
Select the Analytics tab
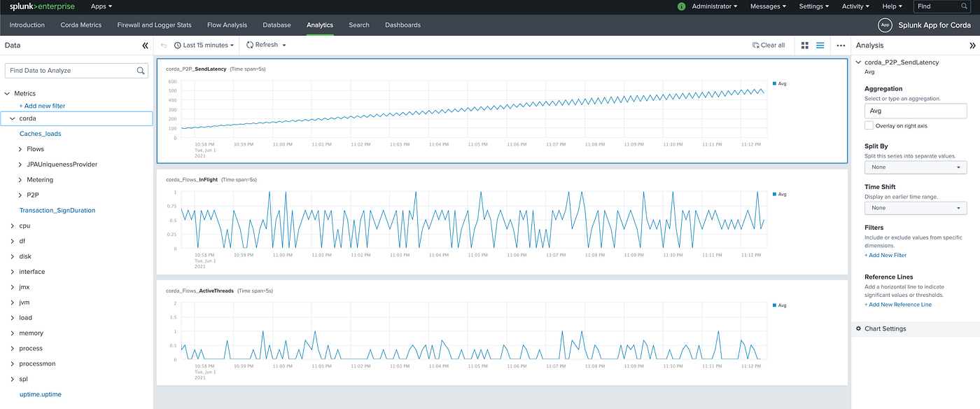(320, 25)
